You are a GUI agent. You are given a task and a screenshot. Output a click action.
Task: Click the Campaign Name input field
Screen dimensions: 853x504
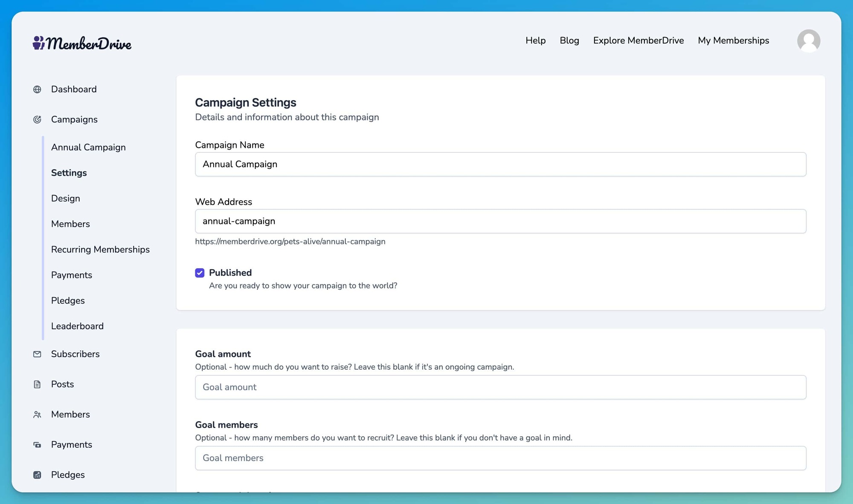[500, 164]
